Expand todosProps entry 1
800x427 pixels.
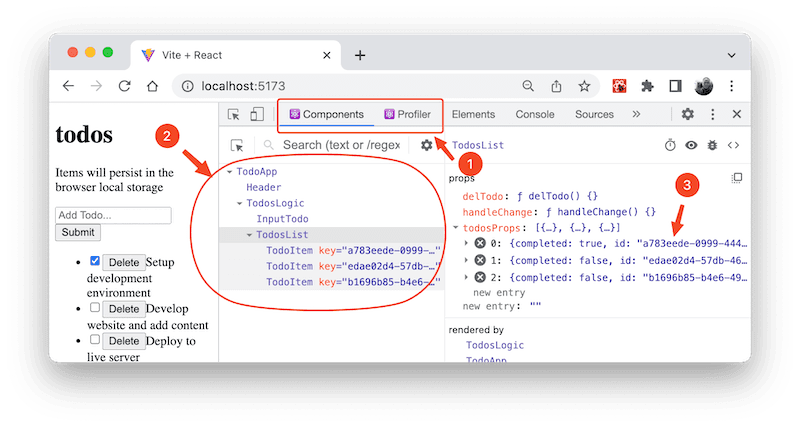click(x=466, y=260)
